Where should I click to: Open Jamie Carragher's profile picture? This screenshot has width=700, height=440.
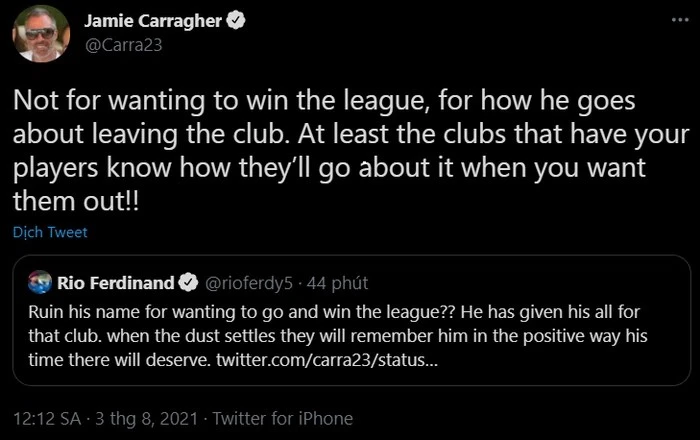coord(41,32)
